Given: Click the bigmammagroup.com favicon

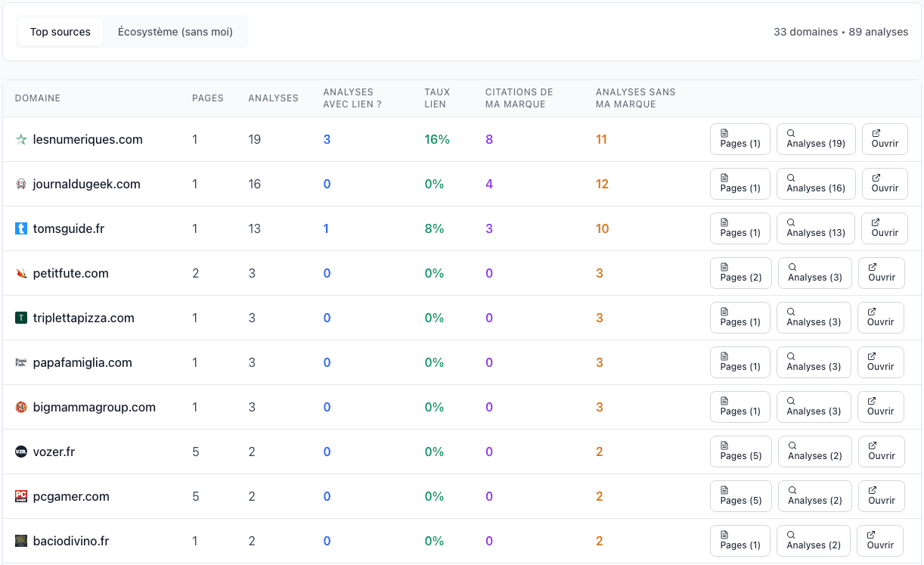Looking at the screenshot, I should click(21, 407).
